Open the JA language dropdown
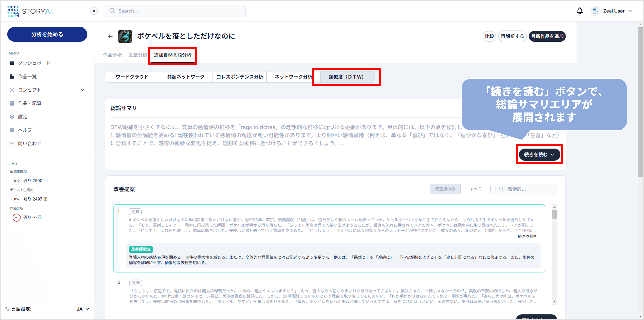The height and width of the screenshot is (320, 644). (x=83, y=309)
